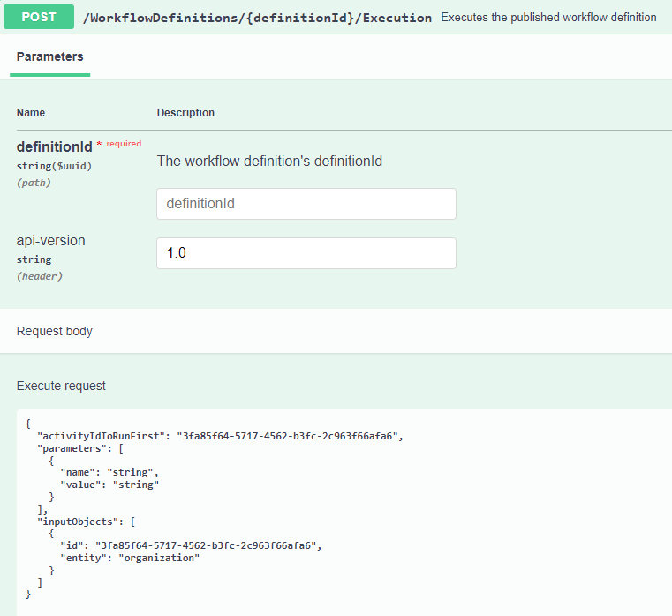Image resolution: width=672 pixels, height=616 pixels.
Task: Click the JSON execute request body area
Action: coord(344,513)
